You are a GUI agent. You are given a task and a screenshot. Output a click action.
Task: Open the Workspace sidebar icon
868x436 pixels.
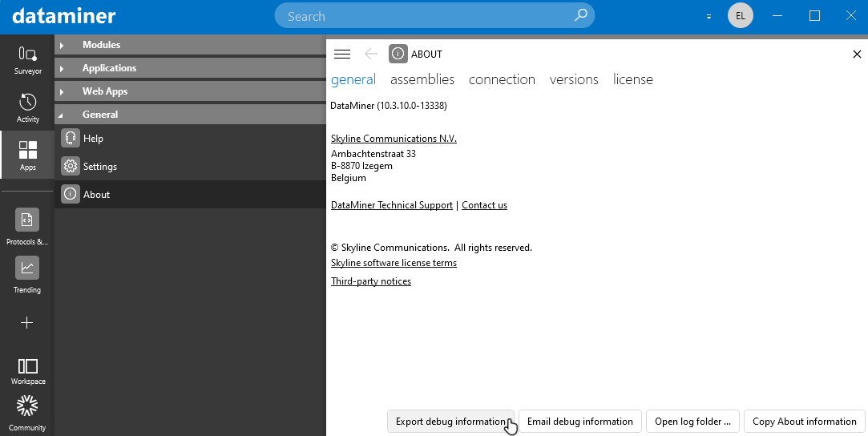[x=27, y=371]
